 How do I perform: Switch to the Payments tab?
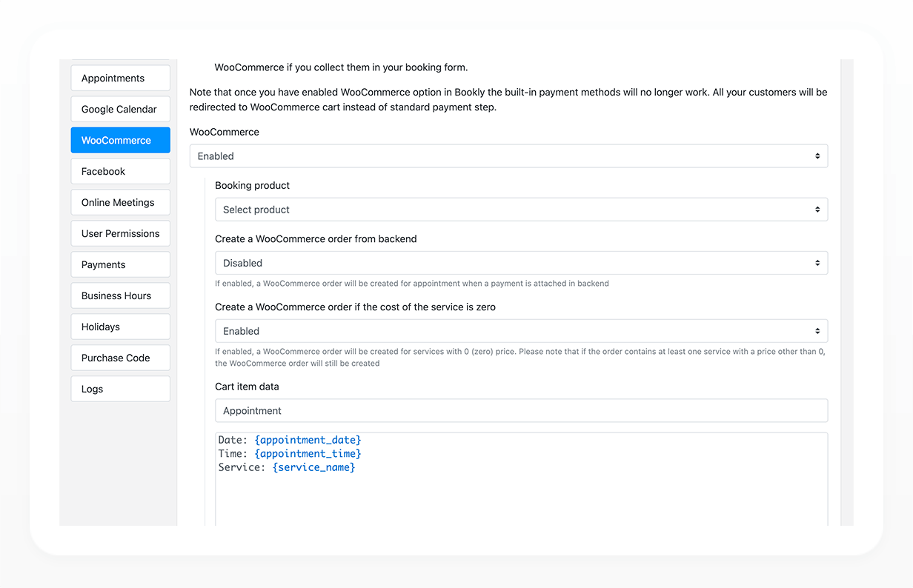pyautogui.click(x=120, y=264)
